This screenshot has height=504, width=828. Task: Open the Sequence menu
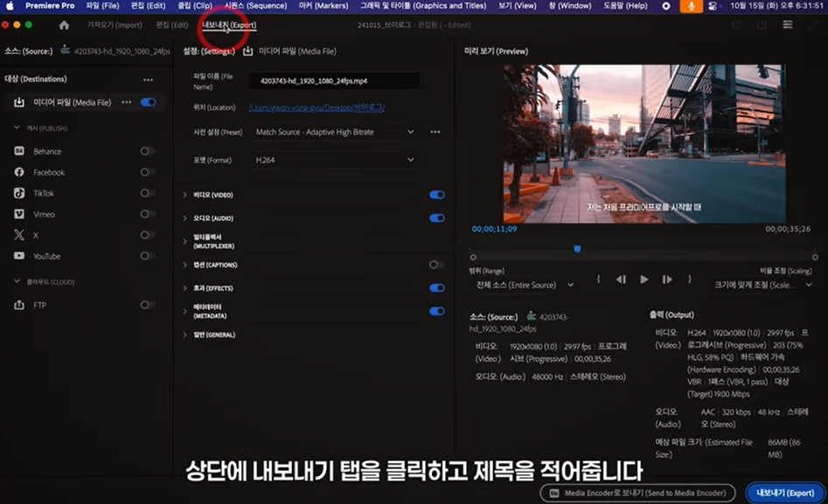(x=255, y=6)
